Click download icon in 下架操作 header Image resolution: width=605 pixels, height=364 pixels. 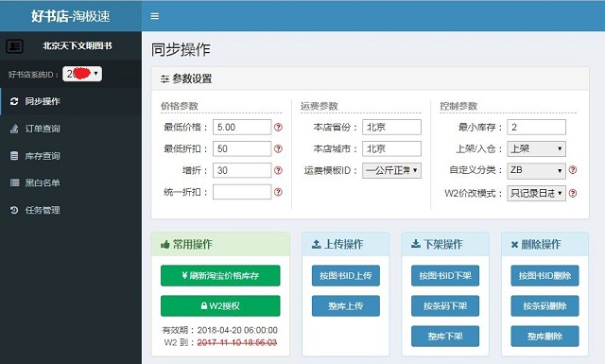coord(416,244)
